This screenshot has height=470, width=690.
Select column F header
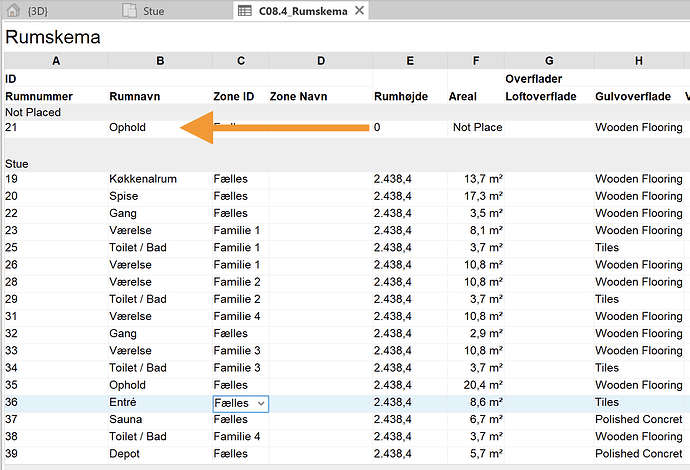click(x=476, y=61)
